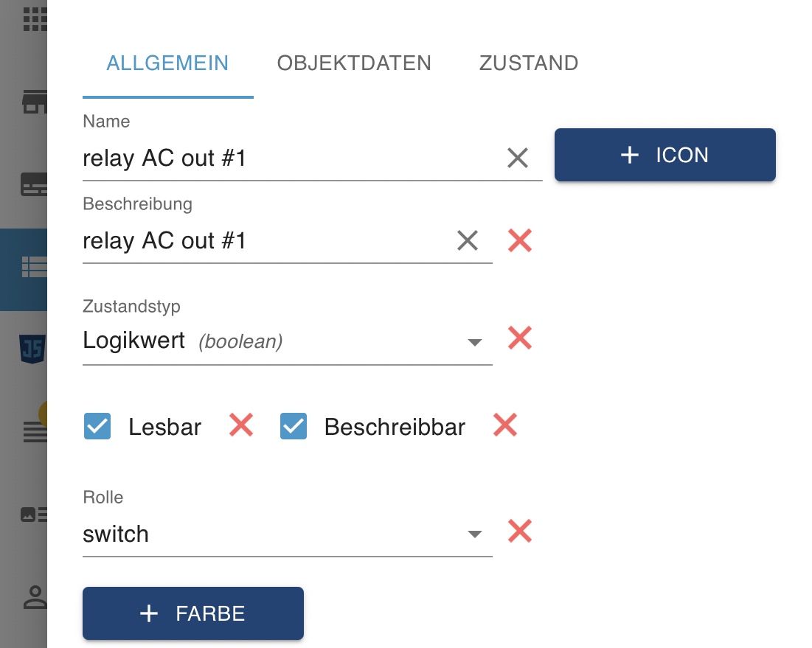
Task: Toggle the Beschreibbar checkbox
Action: [294, 426]
